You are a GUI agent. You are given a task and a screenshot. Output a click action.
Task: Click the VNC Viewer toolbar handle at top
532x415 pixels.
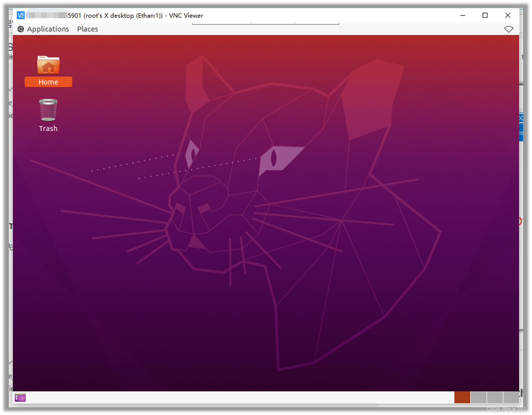[x=266, y=23]
